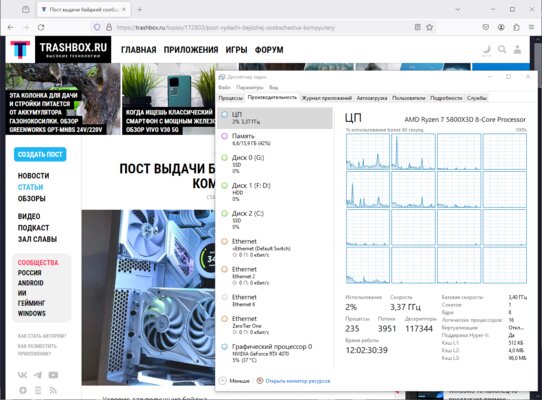Open Файл menu in Task Manager
The image size is (542, 400).
click(224, 87)
